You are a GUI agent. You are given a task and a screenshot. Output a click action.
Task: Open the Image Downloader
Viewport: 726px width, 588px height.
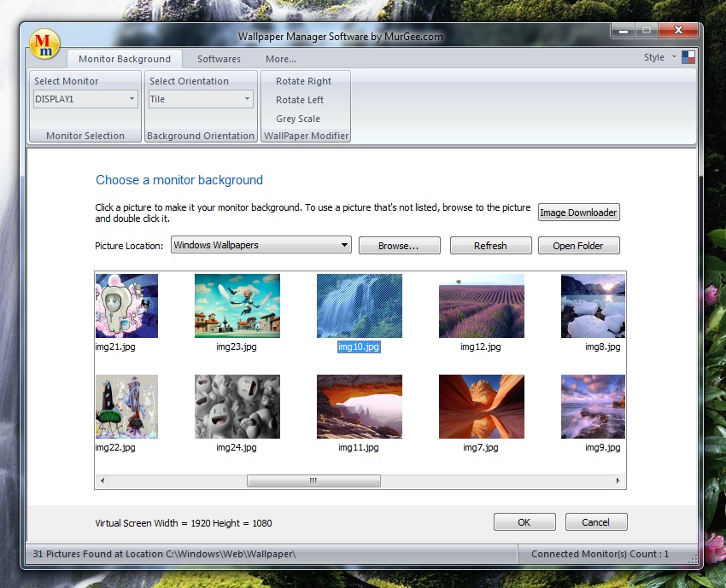coord(578,212)
